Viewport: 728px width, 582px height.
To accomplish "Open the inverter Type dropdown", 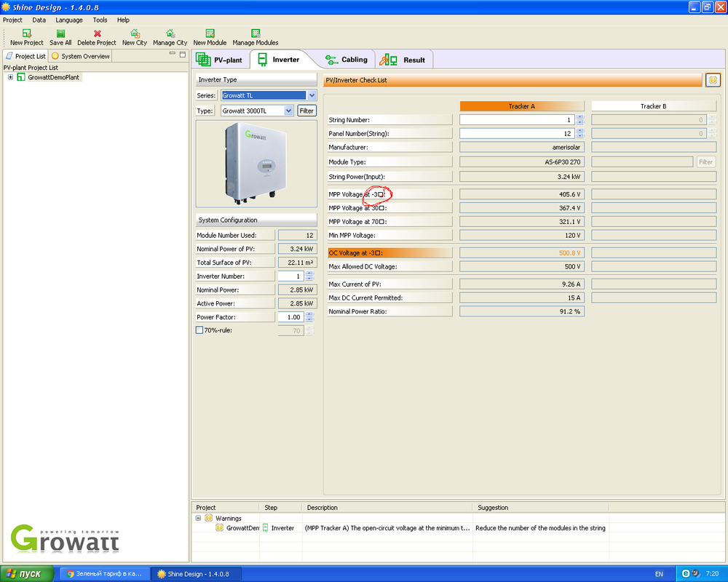I will 289,111.
